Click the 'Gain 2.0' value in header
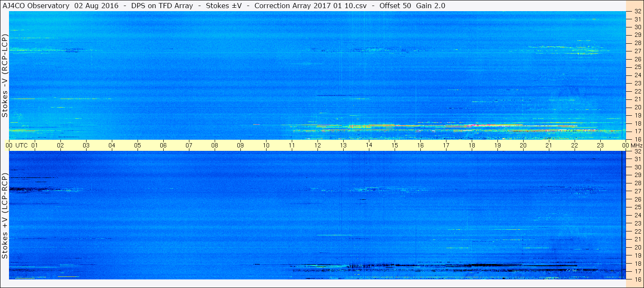Screen dimensions: 644x288 [x=431, y=6]
